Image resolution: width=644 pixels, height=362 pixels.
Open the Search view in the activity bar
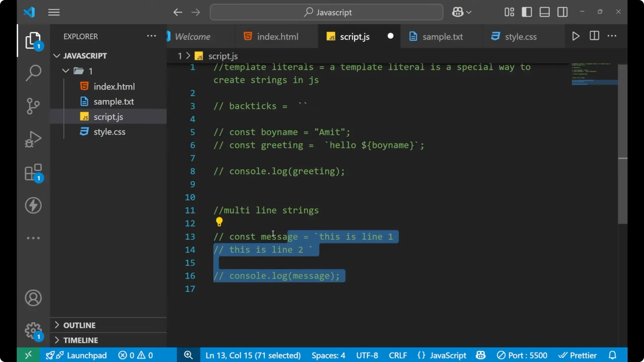click(x=33, y=73)
